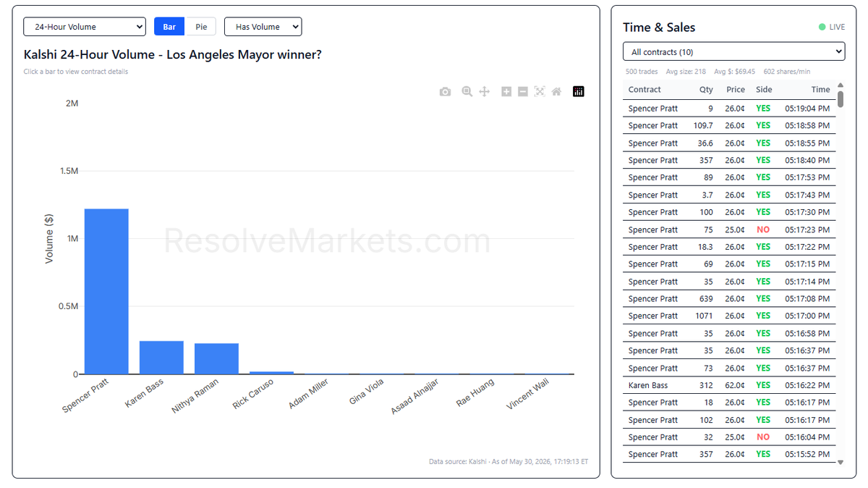The image size is (868, 488).
Task: Zoom out with the minus icon
Action: (523, 91)
